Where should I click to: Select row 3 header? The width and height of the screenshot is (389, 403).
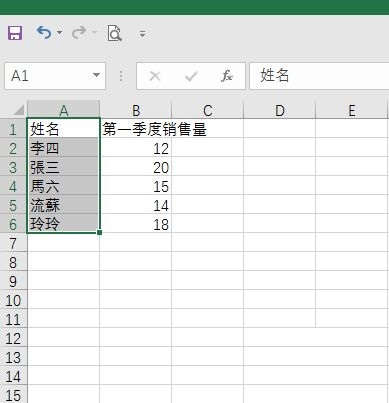[x=13, y=167]
